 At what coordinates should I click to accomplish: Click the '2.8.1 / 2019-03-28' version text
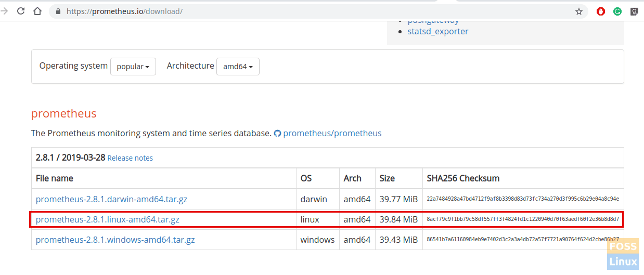pos(70,158)
